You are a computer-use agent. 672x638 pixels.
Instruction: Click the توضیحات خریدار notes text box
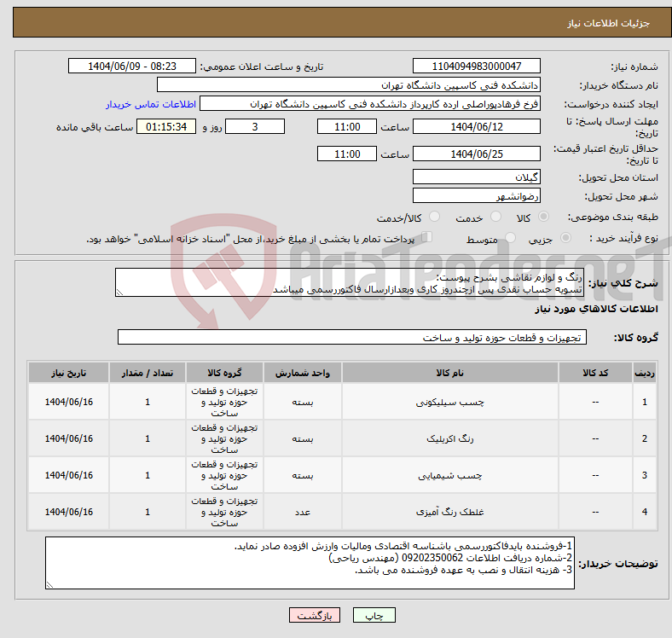coord(309,563)
